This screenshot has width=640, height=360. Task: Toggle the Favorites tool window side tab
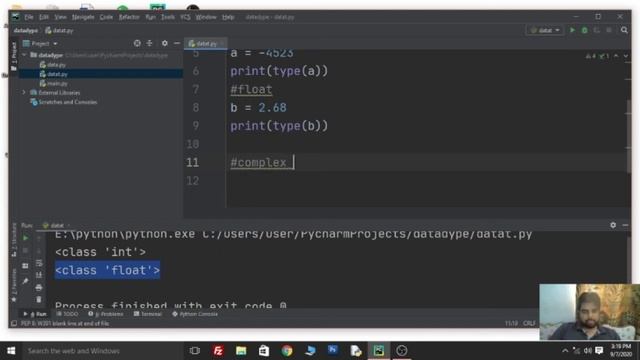[14, 284]
